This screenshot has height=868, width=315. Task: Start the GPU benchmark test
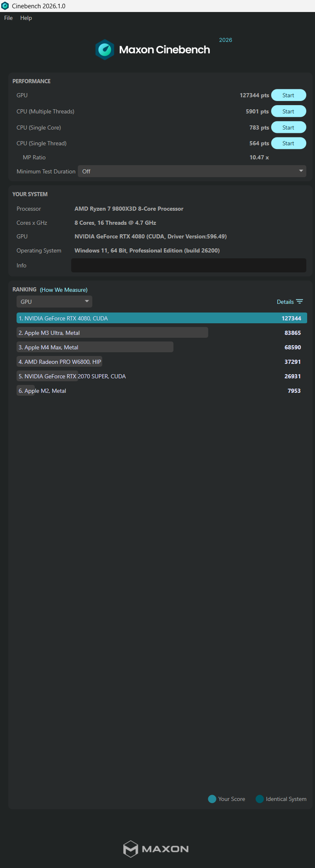[x=289, y=95]
